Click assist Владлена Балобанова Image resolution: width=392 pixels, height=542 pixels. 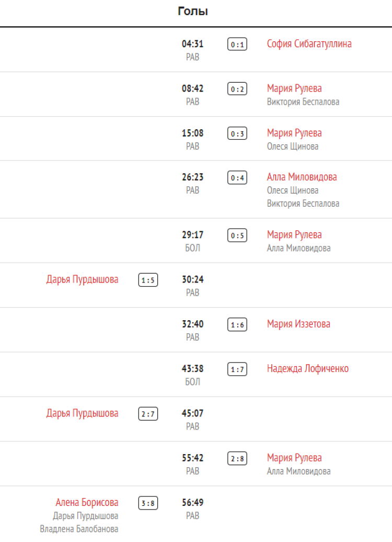point(79,529)
